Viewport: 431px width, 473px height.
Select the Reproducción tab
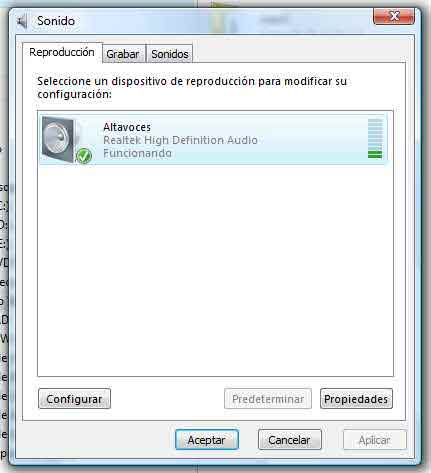coord(62,52)
